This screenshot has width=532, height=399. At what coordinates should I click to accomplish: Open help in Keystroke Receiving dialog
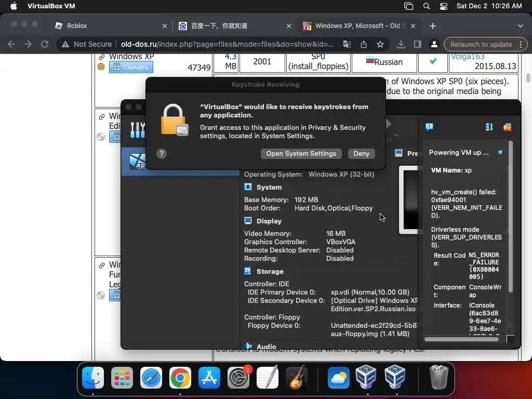click(x=162, y=154)
